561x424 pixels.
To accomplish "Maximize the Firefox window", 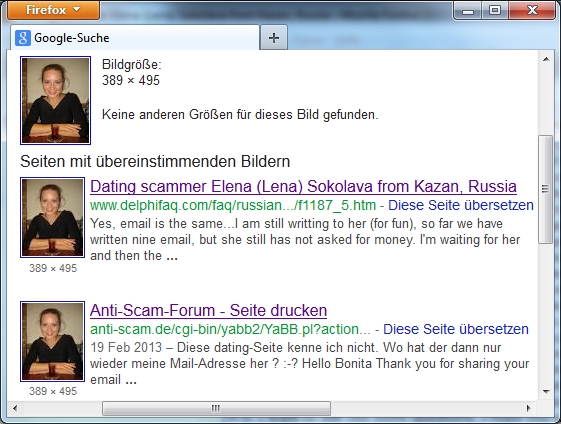I will click(495, 11).
